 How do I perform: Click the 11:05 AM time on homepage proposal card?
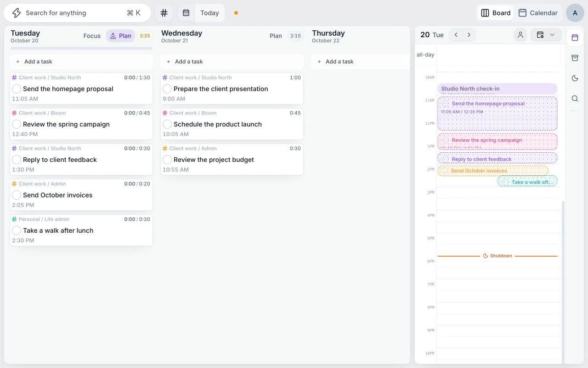click(25, 99)
